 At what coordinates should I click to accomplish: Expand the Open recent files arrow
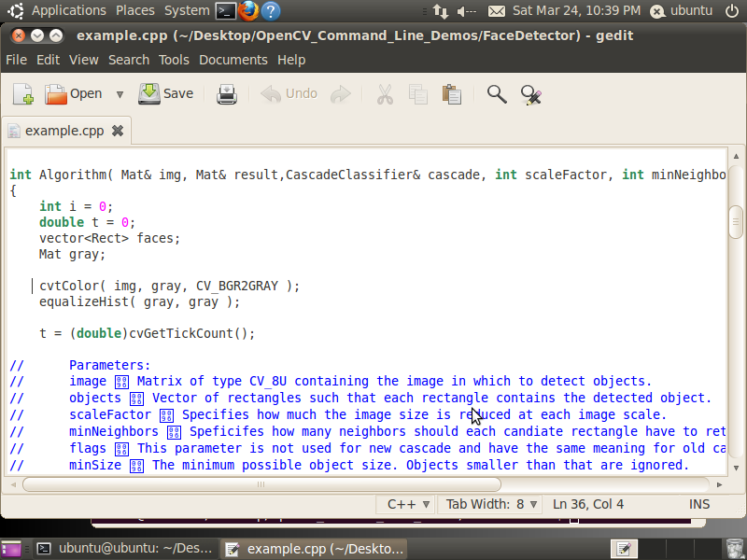pyautogui.click(x=120, y=94)
